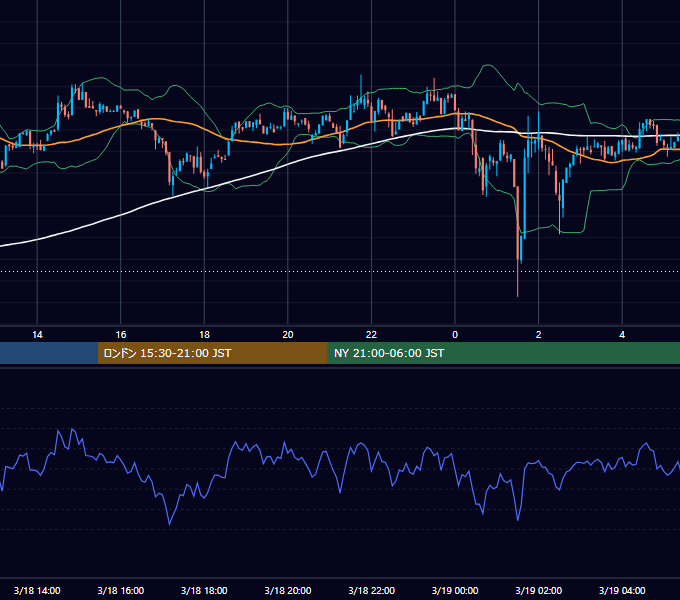Click the 3/19 00:00 date label
Image resolution: width=680 pixels, height=600 pixels.
455,590
